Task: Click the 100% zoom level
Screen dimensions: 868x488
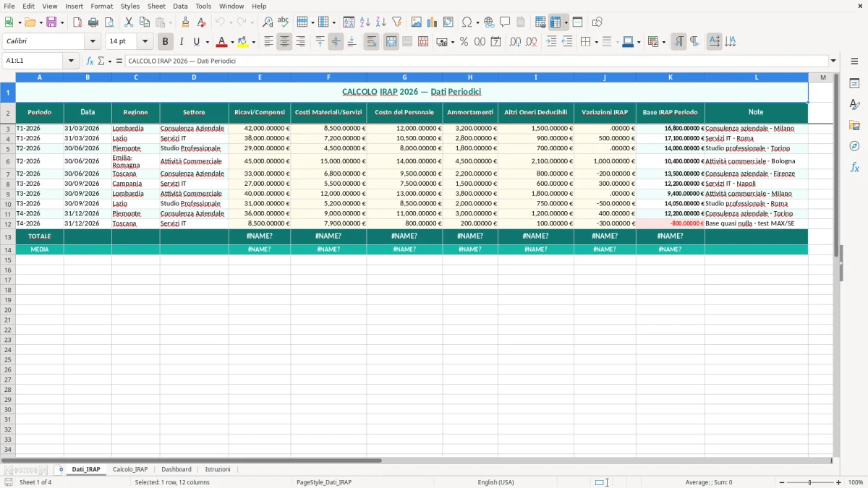Action: point(856,482)
